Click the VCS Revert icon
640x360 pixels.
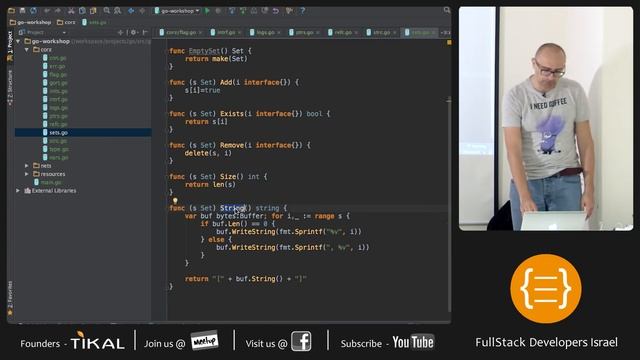(x=276, y=11)
